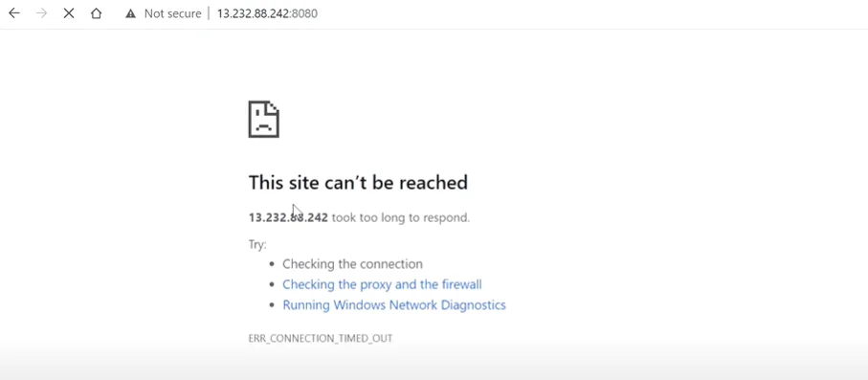
Task: Open the home page via house icon
Action: tap(97, 13)
